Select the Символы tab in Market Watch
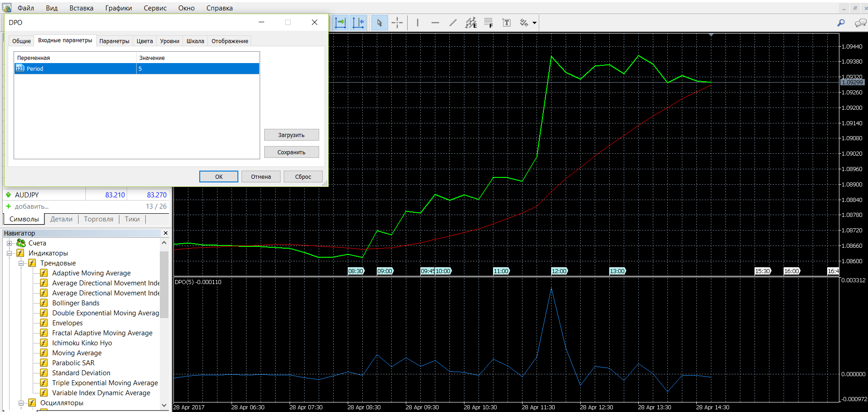This screenshot has height=412, width=868. point(24,219)
